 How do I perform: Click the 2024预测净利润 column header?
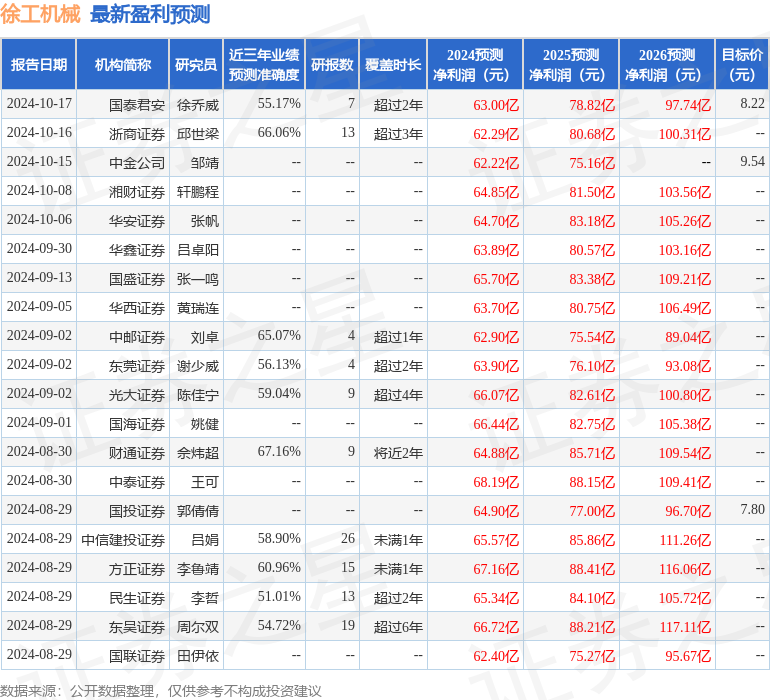click(475, 64)
